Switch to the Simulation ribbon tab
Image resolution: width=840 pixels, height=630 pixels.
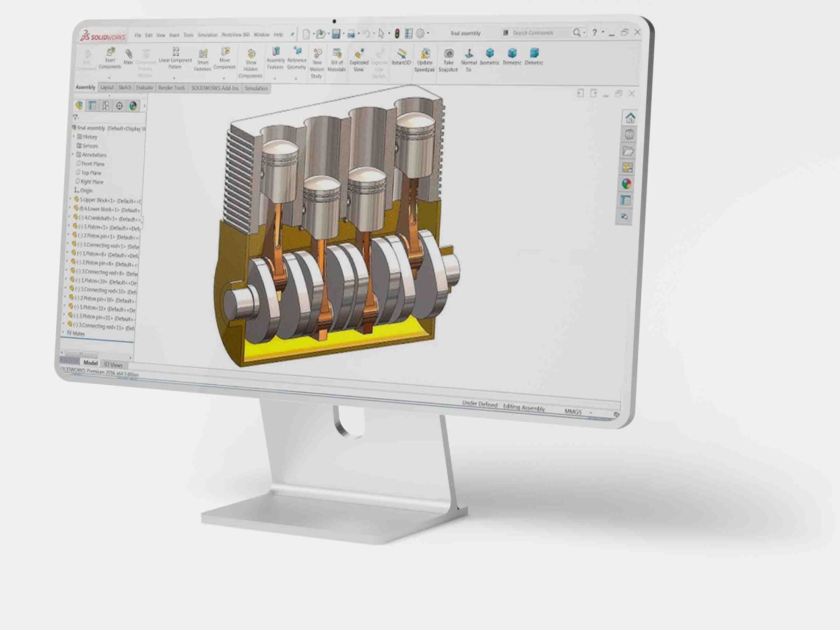[256, 89]
